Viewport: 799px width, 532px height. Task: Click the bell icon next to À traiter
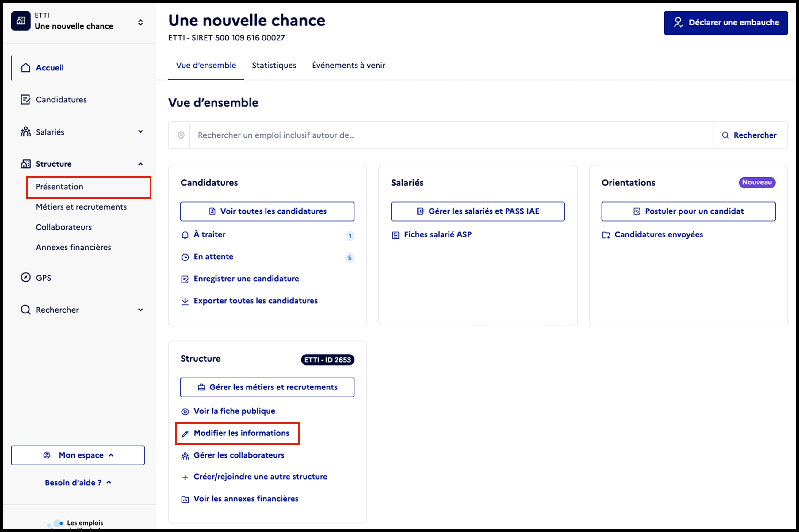point(185,235)
